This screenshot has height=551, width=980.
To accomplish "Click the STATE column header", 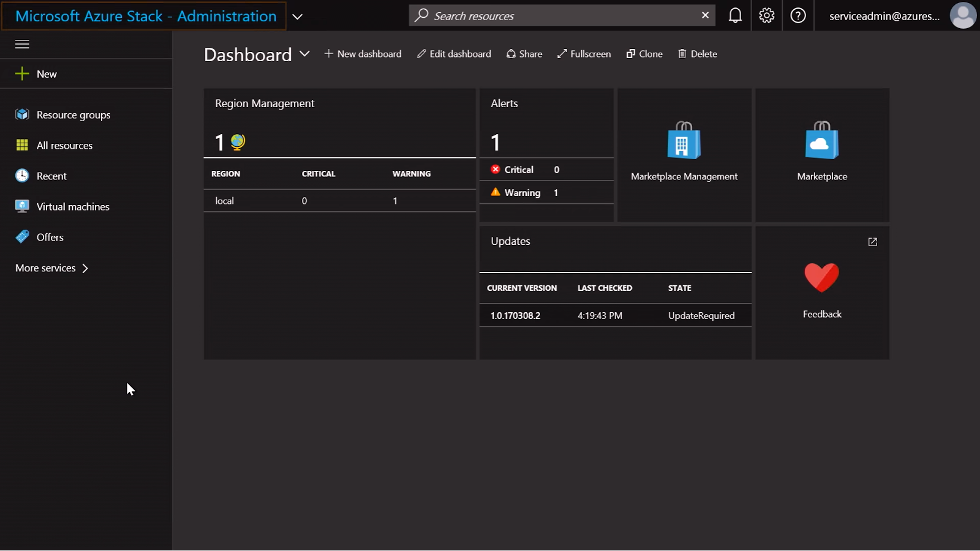I will coord(679,288).
